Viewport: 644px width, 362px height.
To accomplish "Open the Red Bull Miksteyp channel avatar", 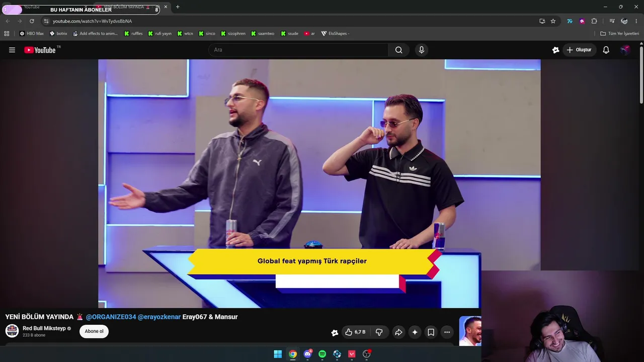I will tap(12, 331).
